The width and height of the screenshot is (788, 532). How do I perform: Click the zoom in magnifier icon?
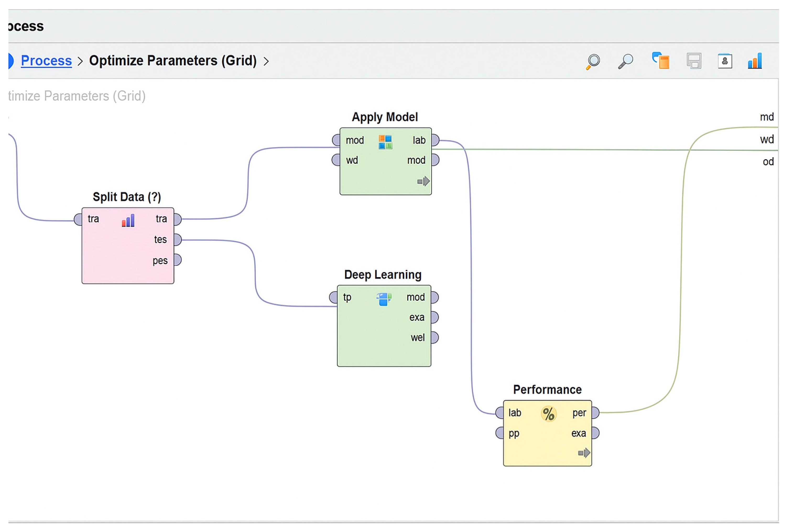(593, 61)
